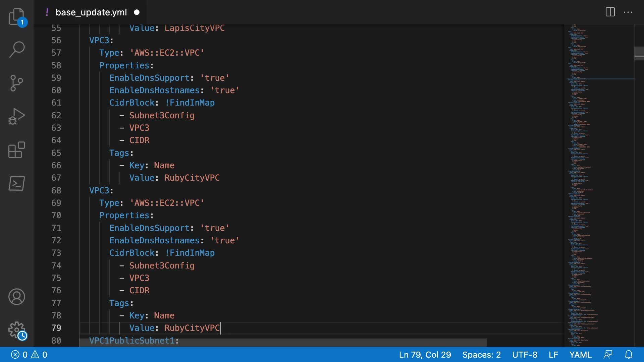Open the Run and Debug view
Image resolution: width=644 pixels, height=362 pixels.
pos(16,116)
